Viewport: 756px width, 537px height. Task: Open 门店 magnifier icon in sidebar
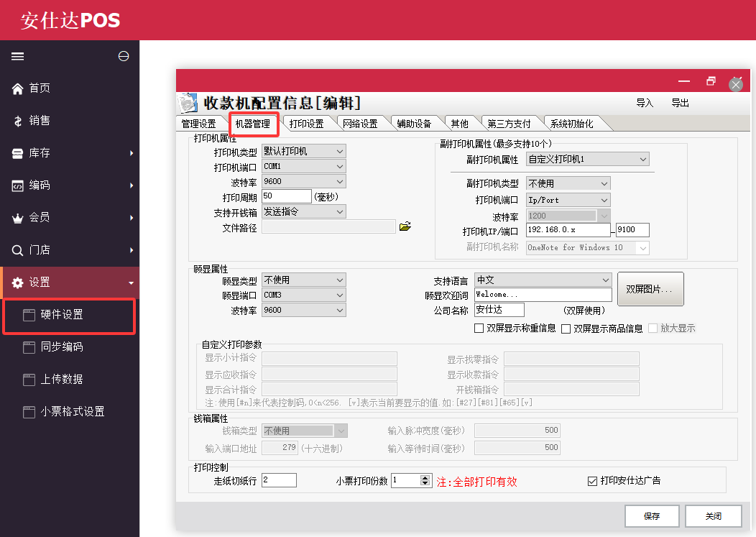pos(17,250)
